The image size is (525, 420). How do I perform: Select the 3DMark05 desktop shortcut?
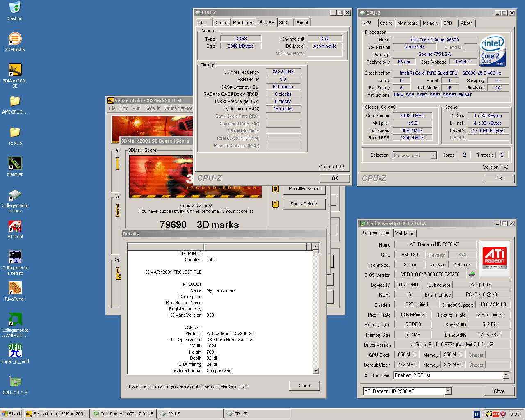tap(15, 42)
